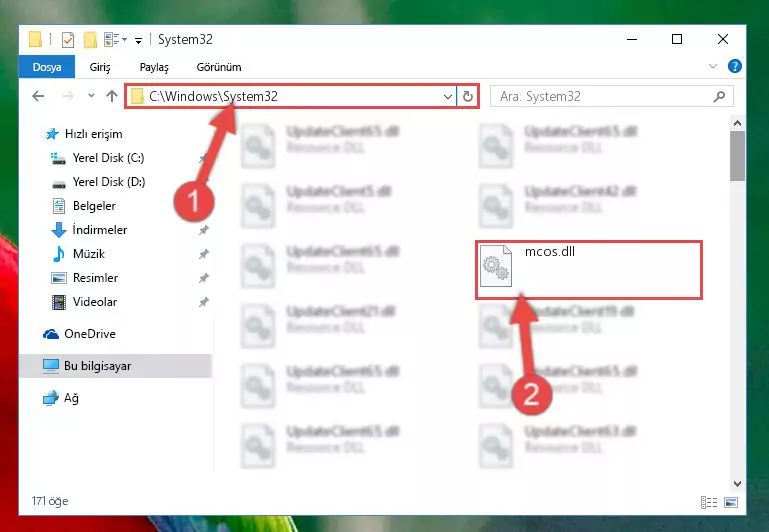Switch to details view in the status bar

point(709,503)
